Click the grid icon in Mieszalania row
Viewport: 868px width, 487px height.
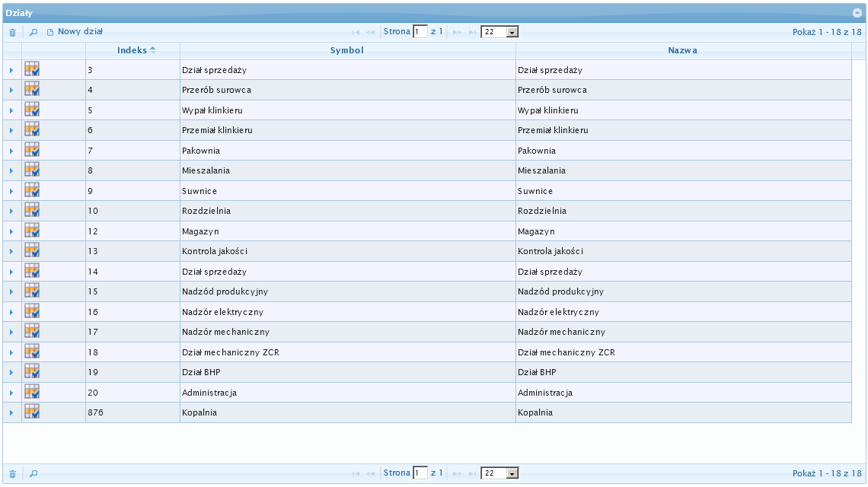pyautogui.click(x=32, y=170)
